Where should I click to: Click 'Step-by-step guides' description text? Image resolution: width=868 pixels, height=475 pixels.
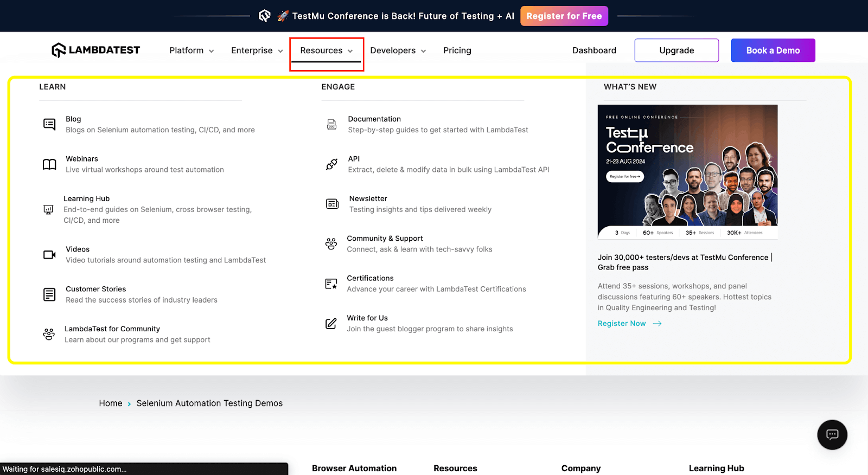[438, 130]
